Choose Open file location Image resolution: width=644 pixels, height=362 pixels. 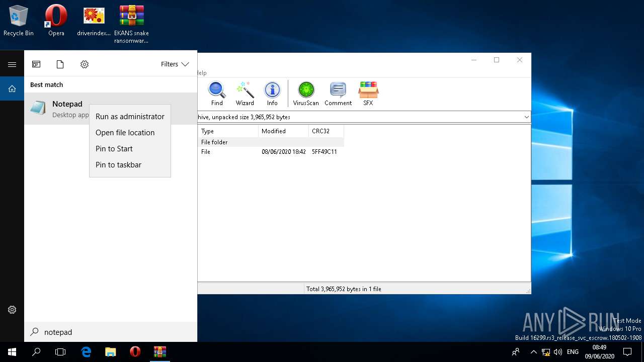pos(130,133)
